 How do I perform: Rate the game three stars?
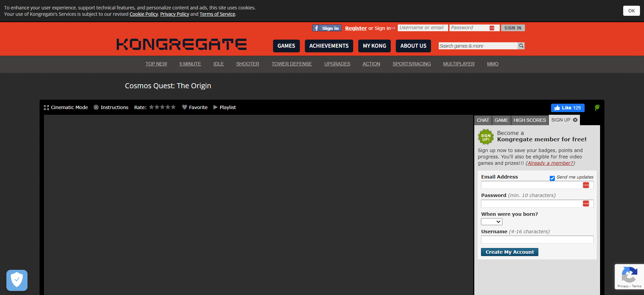162,107
